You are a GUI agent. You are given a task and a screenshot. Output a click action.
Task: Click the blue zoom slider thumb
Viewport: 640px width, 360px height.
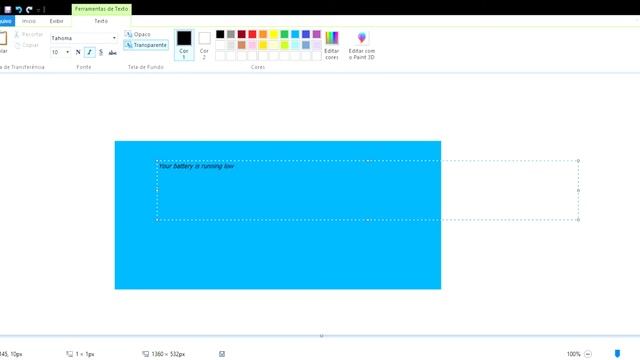[617, 353]
